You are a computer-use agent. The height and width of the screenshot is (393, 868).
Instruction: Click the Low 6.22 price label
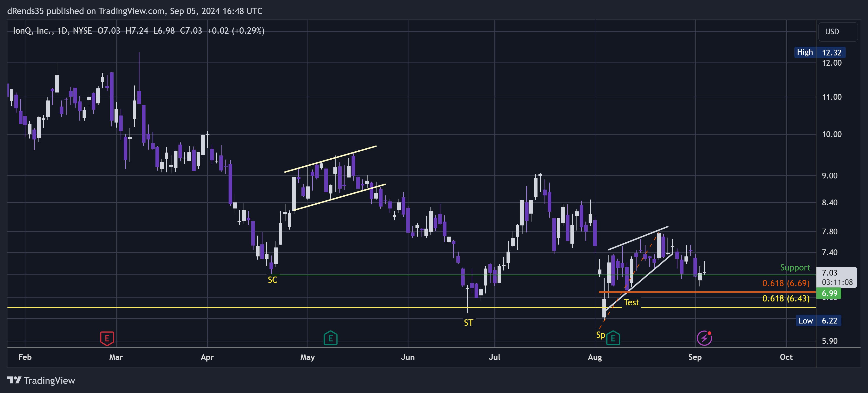coord(819,321)
